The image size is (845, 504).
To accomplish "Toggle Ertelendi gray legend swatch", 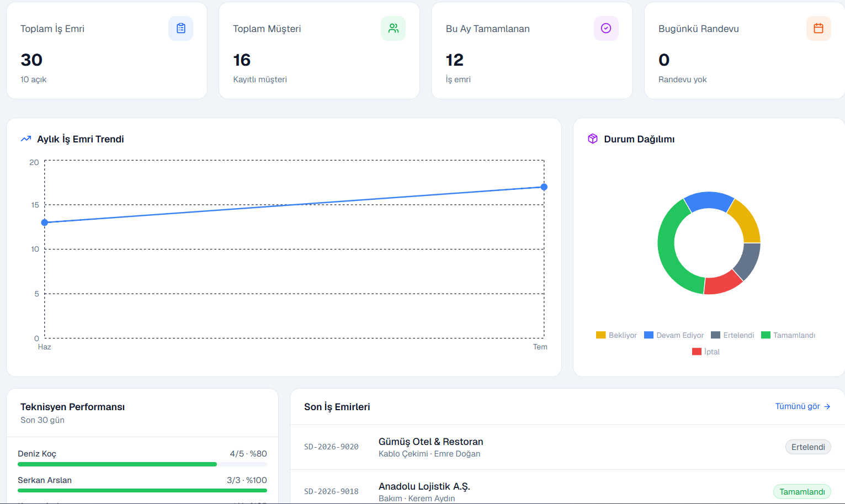I will click(715, 335).
